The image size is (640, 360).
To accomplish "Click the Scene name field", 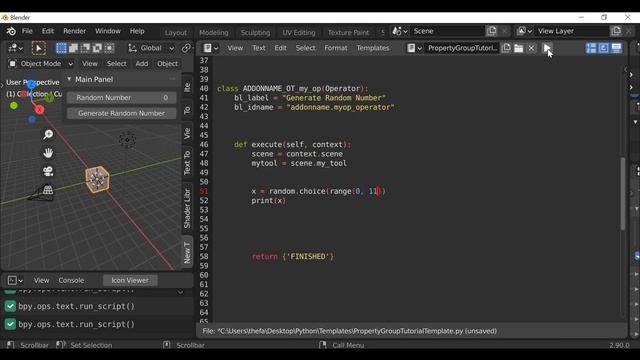I will point(447,31).
